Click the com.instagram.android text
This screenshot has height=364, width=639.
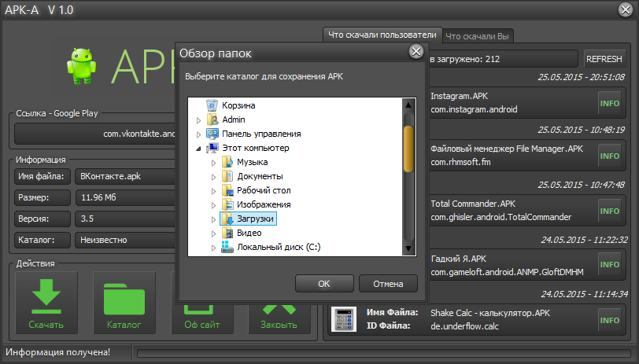[x=474, y=109]
